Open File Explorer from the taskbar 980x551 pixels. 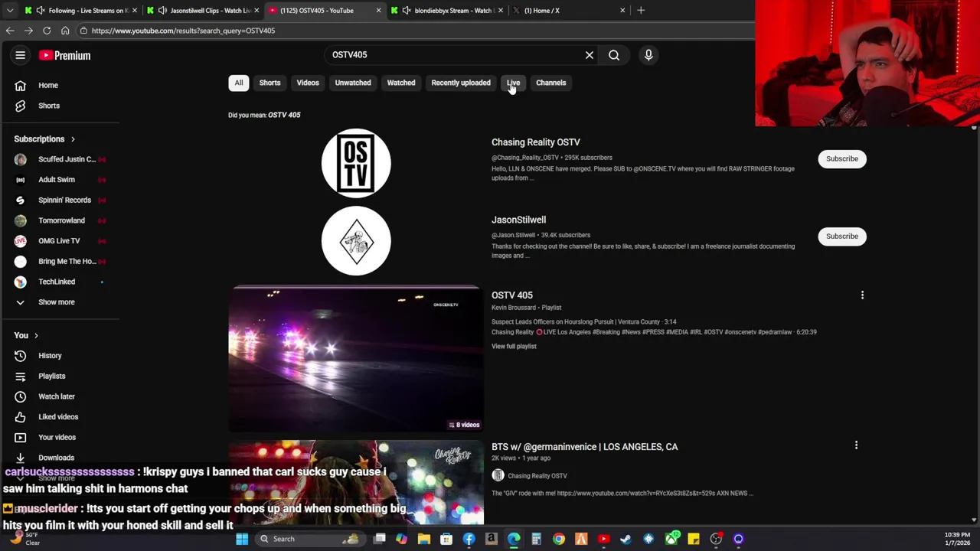tap(424, 539)
